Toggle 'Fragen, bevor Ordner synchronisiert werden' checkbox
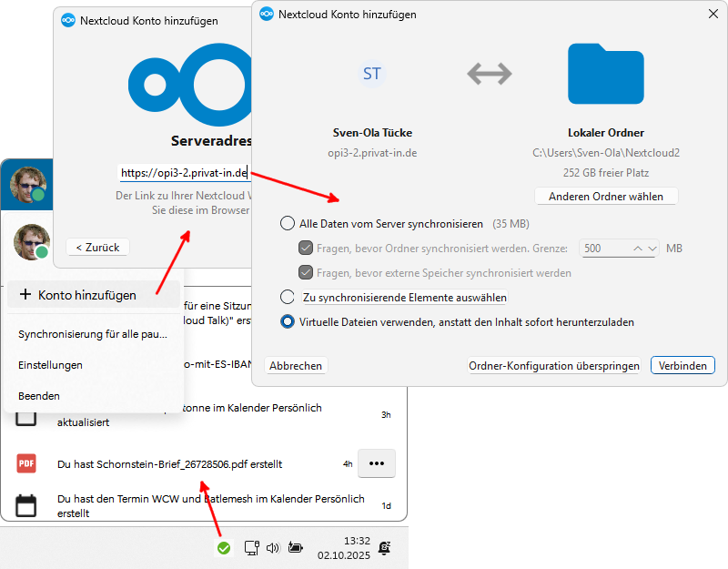 (306, 248)
